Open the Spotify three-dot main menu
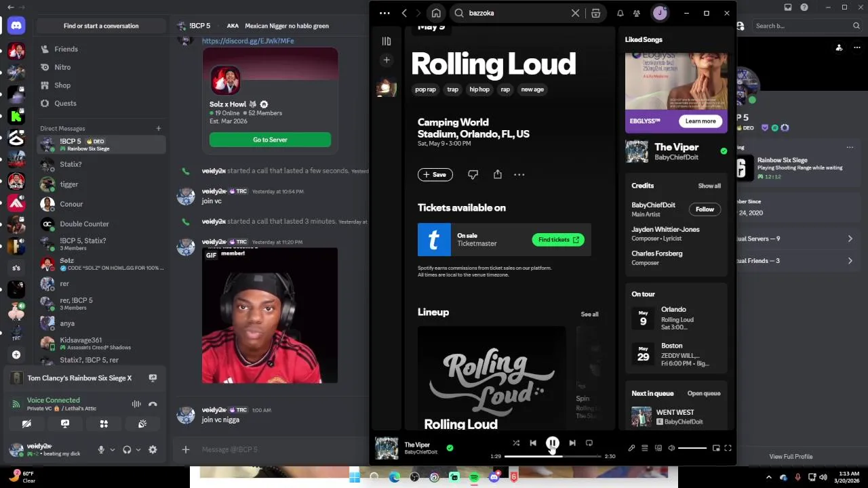The height and width of the screenshot is (488, 868). 384,13
